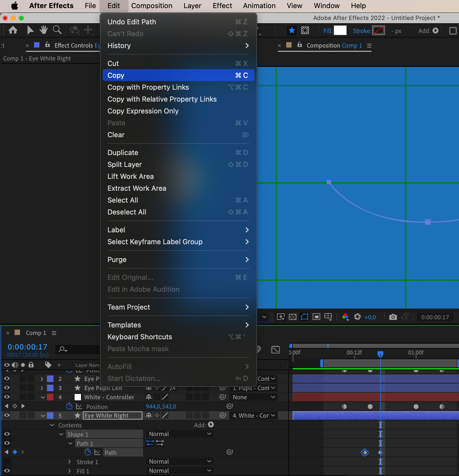Click the Path 1 direction toggle left-arrows icon
The height and width of the screenshot is (476, 459).
[150, 443]
